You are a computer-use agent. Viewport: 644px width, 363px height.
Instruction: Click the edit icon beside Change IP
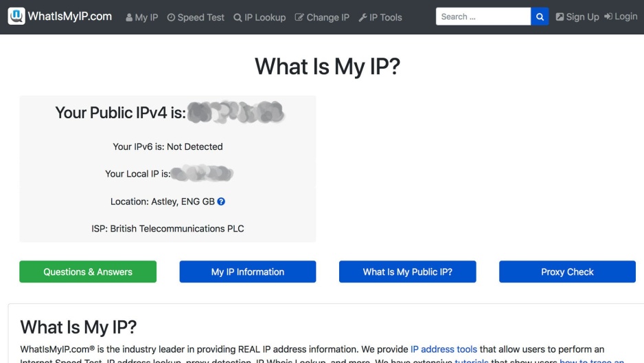click(299, 17)
